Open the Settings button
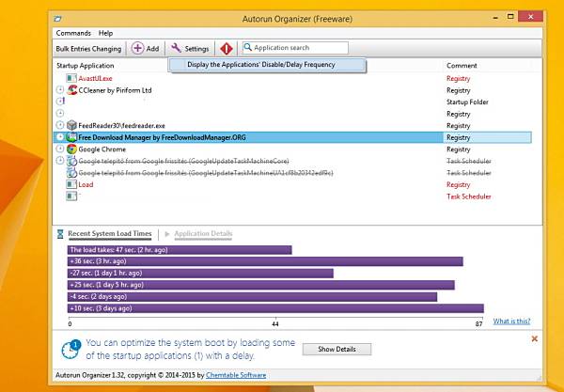The width and height of the screenshot is (564, 392). [190, 49]
